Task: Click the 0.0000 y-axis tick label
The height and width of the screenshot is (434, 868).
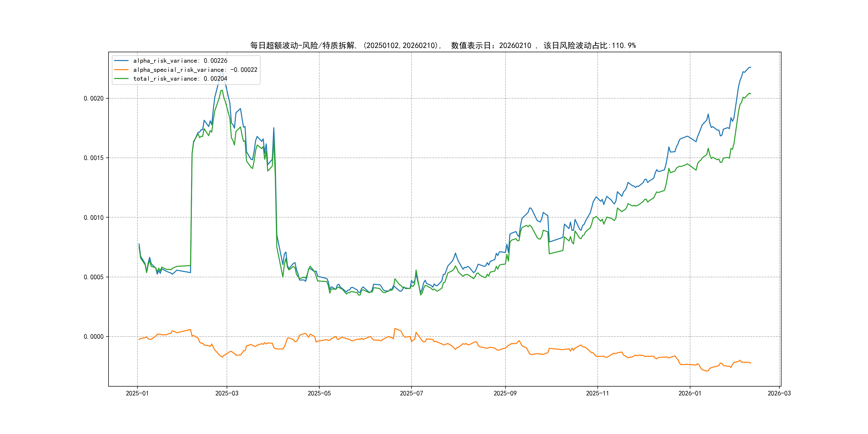Action: [x=94, y=337]
